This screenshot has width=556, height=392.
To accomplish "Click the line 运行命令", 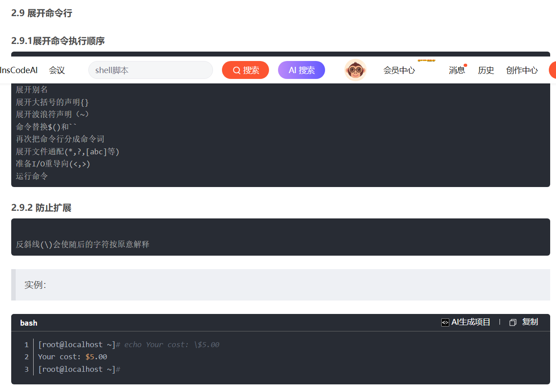I will coord(32,176).
